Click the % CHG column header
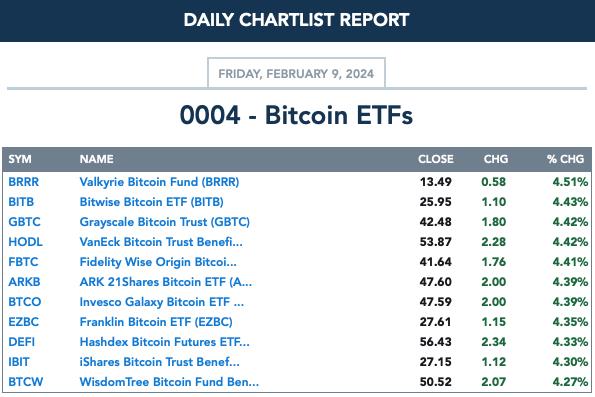 [x=565, y=159]
